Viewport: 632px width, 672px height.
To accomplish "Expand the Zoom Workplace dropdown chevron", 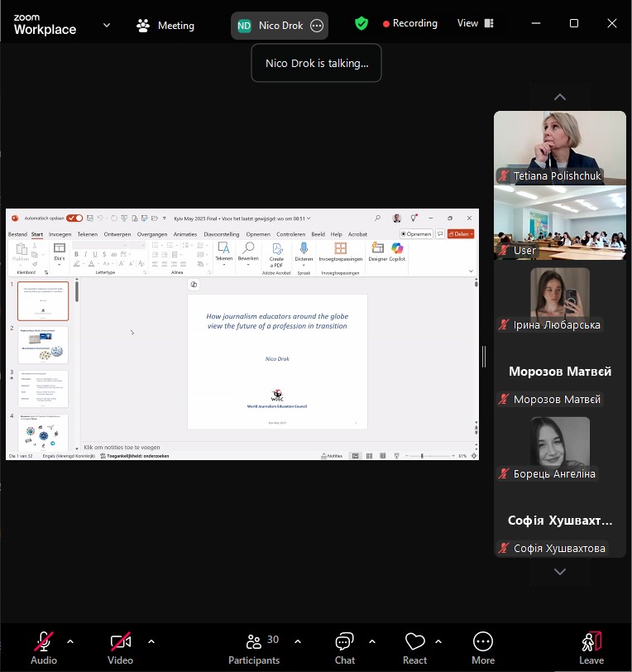I will (107, 25).
